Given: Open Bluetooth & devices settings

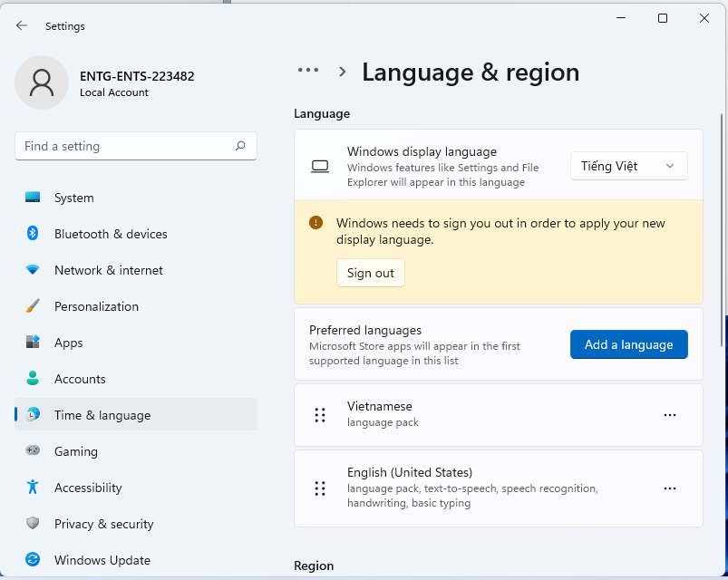Looking at the screenshot, I should (136, 234).
